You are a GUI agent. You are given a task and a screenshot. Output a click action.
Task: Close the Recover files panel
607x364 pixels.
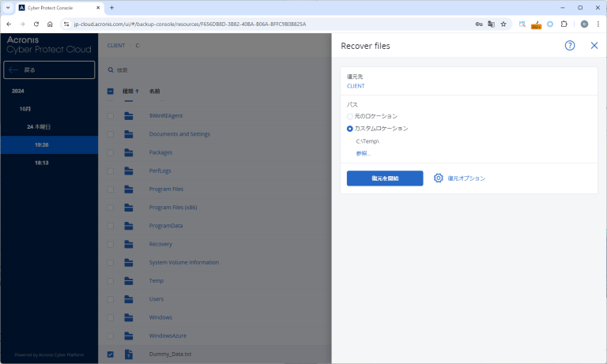click(594, 46)
